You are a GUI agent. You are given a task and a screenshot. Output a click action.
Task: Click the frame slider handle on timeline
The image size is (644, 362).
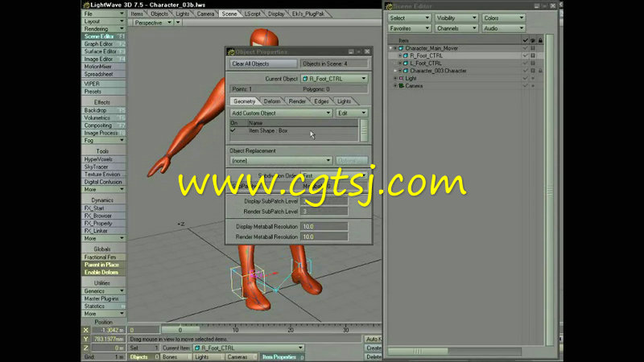click(x=180, y=330)
